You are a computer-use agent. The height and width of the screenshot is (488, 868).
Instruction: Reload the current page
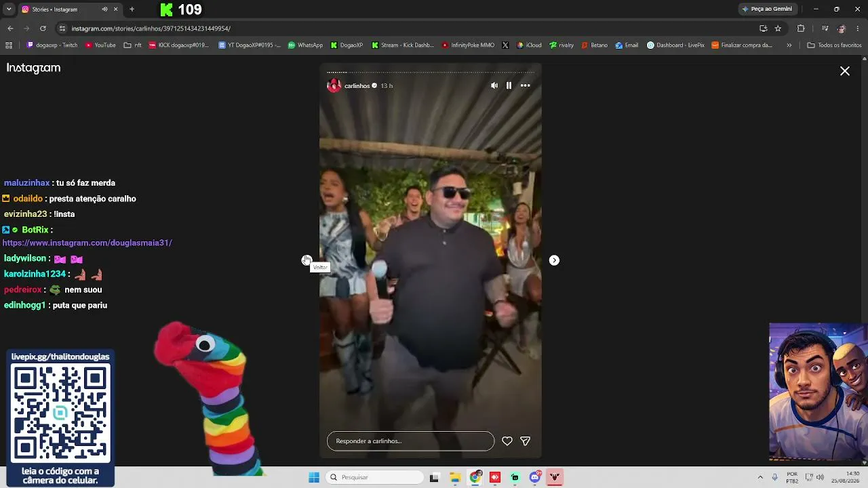pyautogui.click(x=43, y=28)
